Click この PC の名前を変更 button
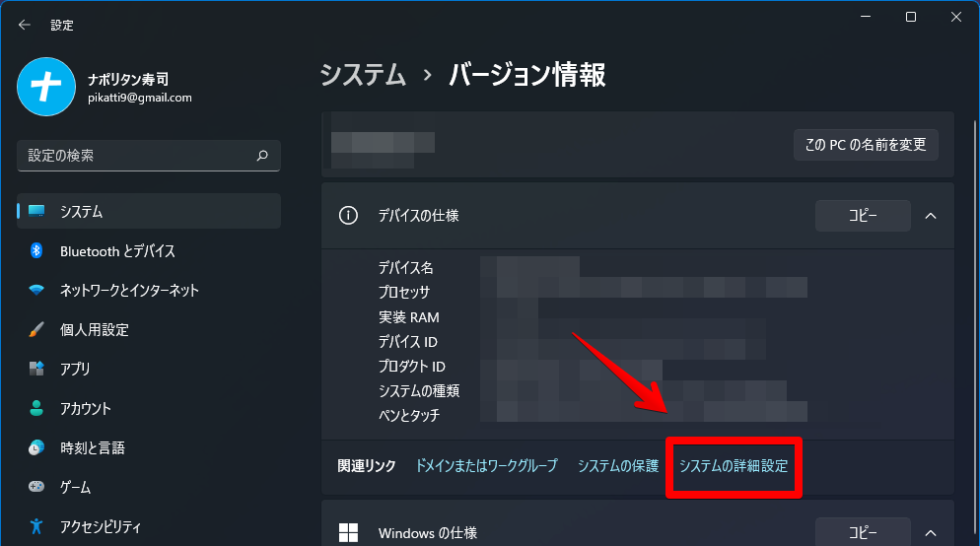 [x=866, y=145]
